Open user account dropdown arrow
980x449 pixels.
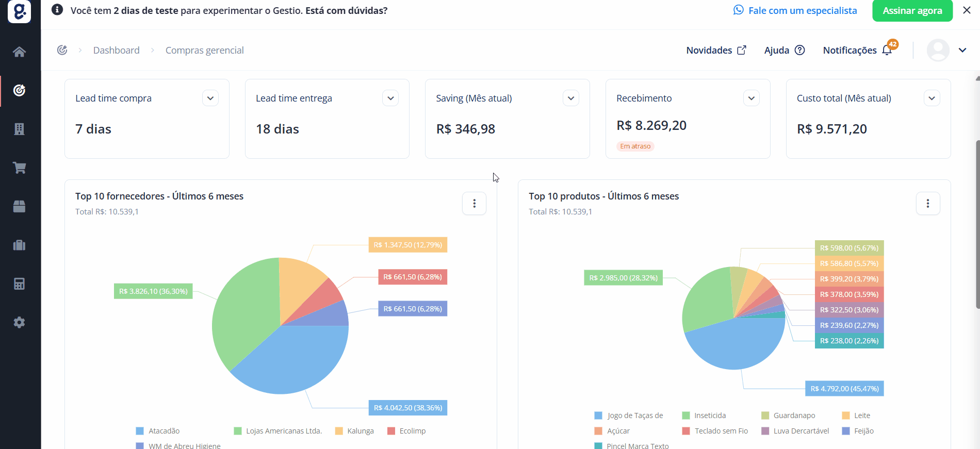pos(962,50)
